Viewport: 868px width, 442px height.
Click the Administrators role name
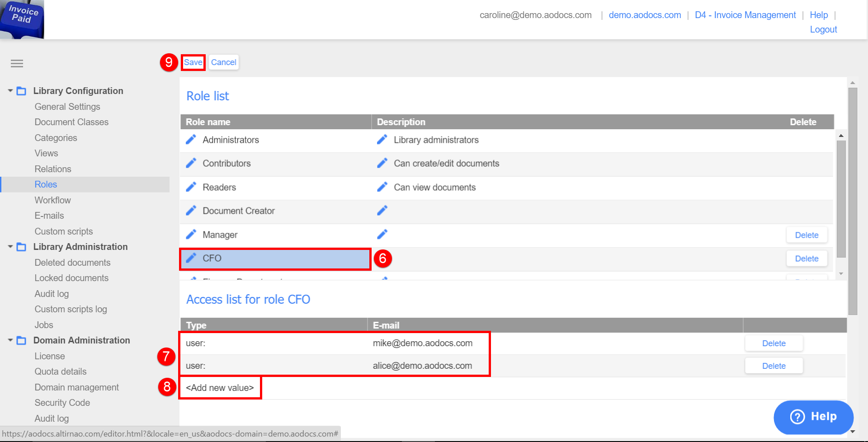(231, 140)
